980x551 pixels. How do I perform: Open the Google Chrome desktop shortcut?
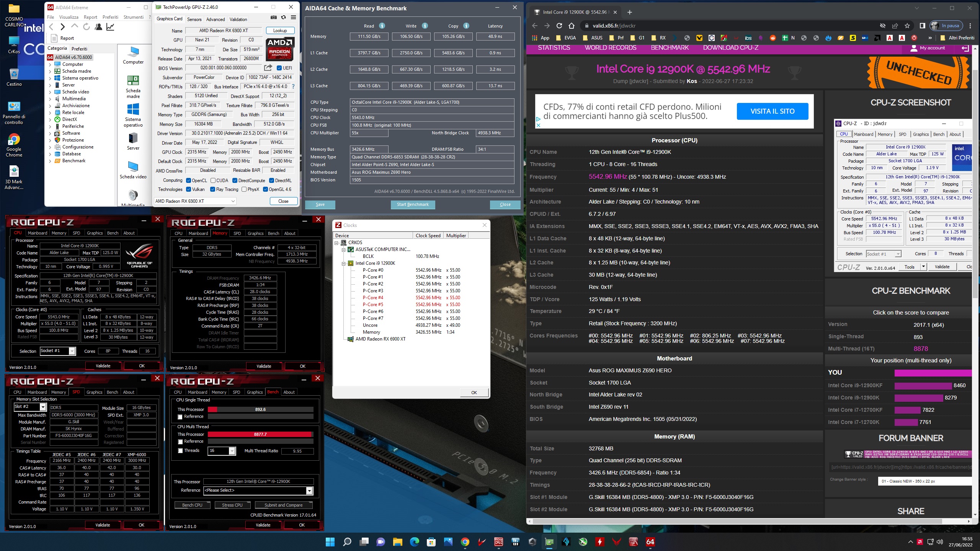coord(14,145)
